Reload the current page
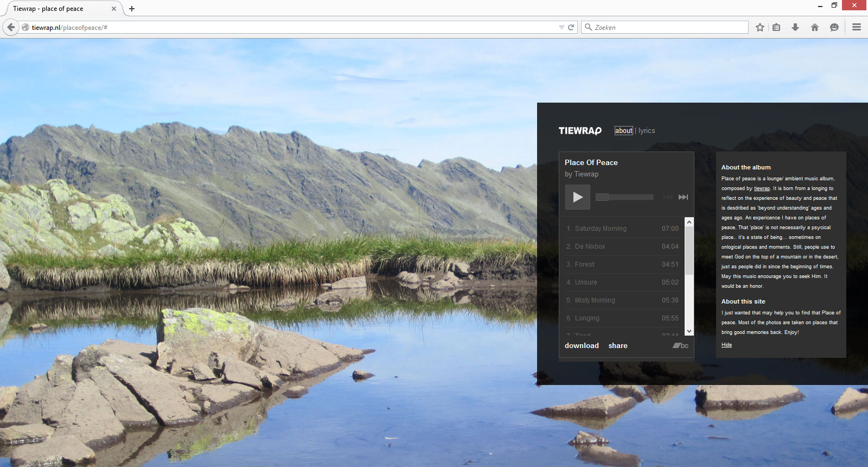 [x=571, y=27]
